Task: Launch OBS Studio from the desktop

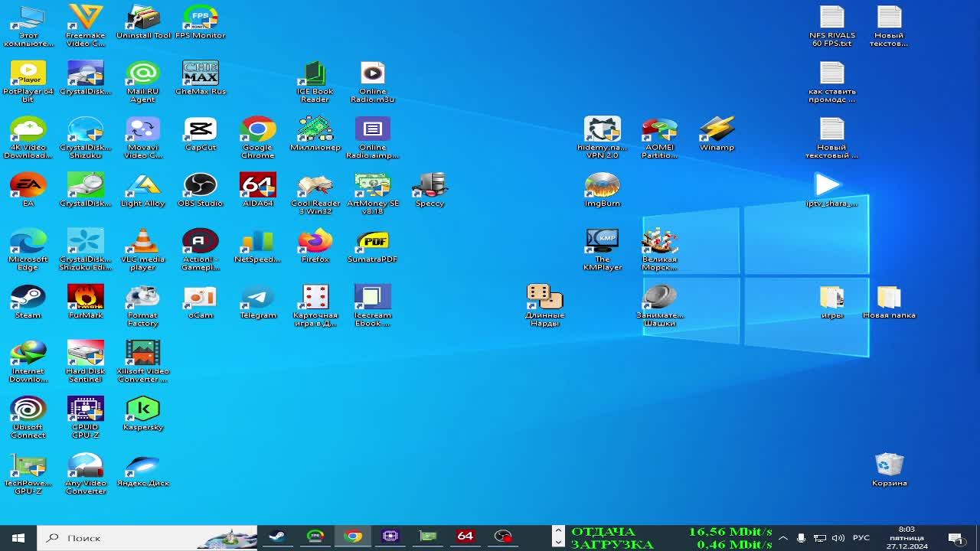Action: coord(201,190)
